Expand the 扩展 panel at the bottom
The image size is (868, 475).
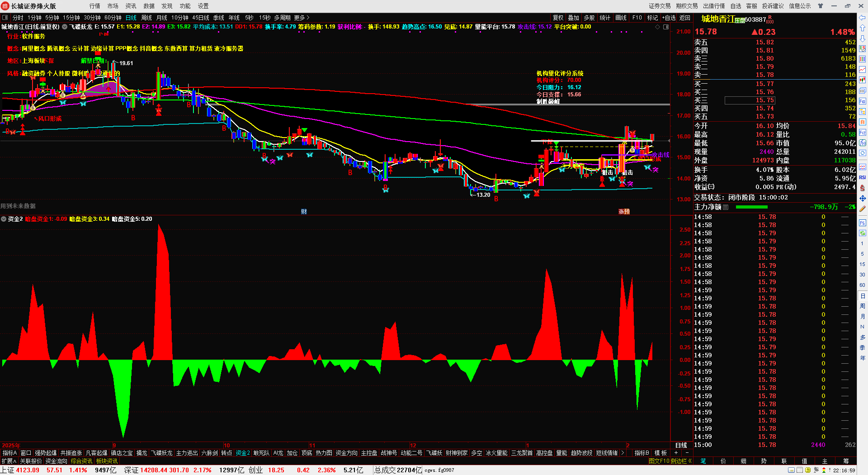[x=9, y=461]
